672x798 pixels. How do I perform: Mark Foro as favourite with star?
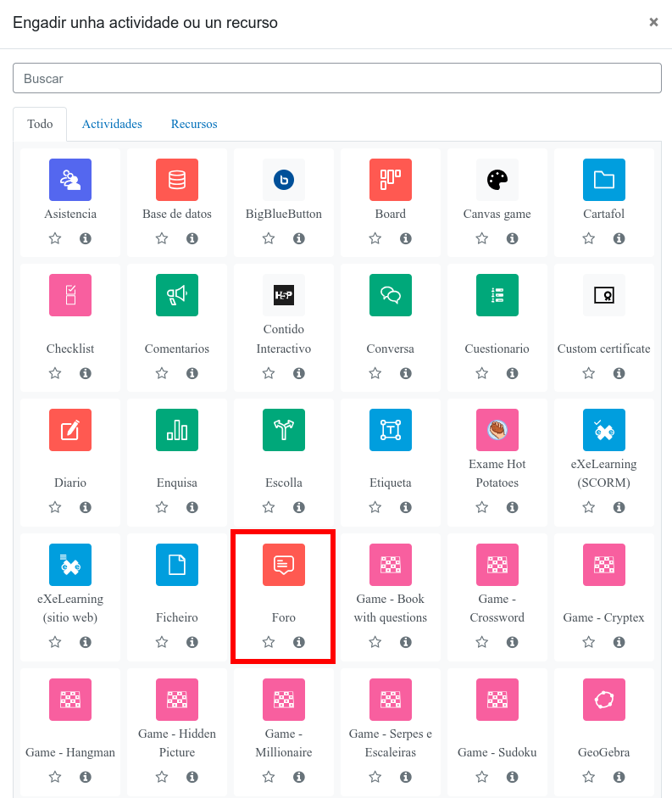click(x=269, y=642)
